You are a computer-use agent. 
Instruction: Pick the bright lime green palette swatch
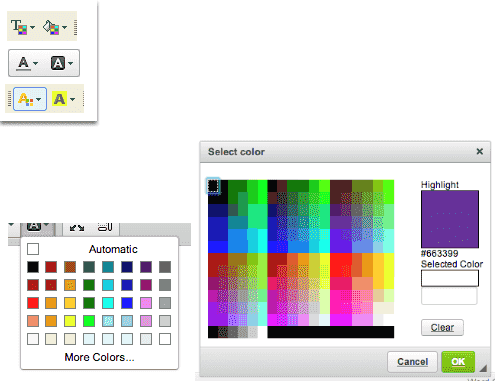89,321
